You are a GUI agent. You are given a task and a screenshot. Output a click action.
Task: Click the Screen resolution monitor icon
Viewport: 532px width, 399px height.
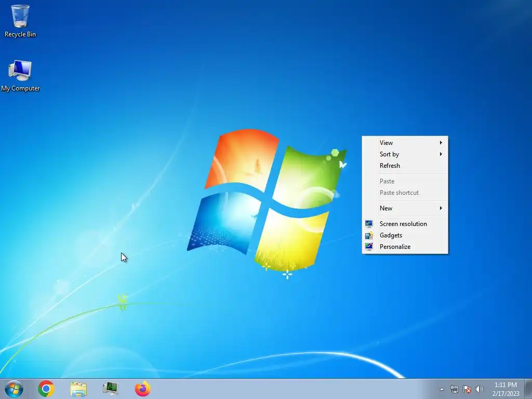(x=369, y=224)
